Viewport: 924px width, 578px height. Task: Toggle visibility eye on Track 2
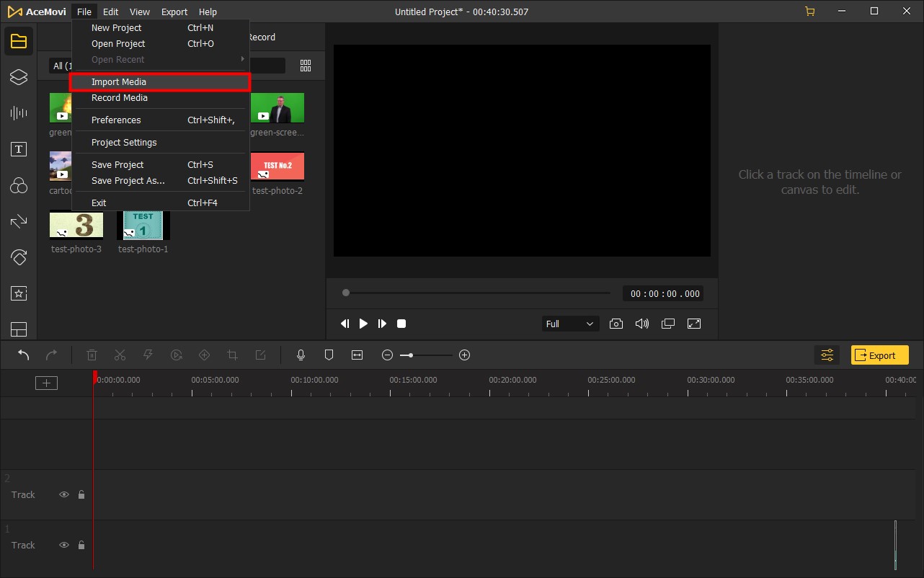coord(64,494)
